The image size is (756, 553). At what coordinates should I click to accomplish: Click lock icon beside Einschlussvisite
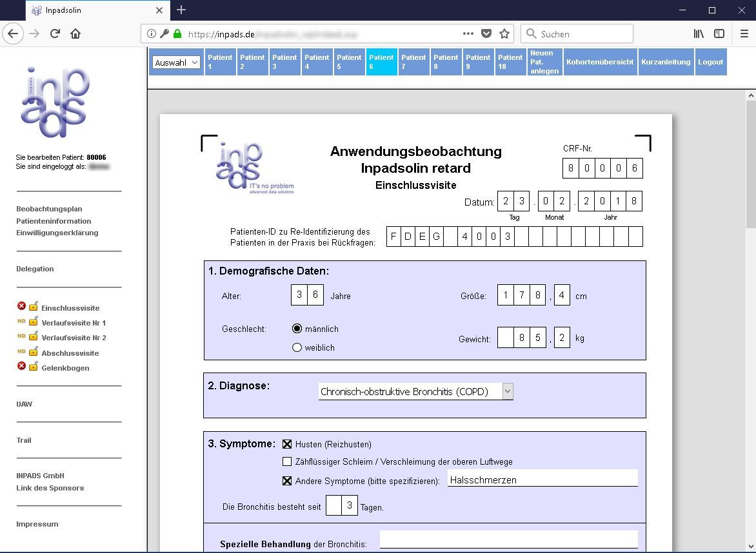pos(34,306)
